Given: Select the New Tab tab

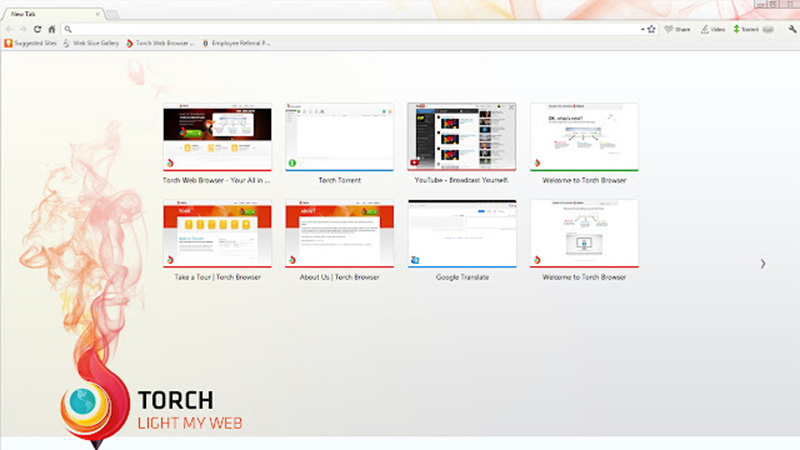Looking at the screenshot, I should pyautogui.click(x=53, y=14).
